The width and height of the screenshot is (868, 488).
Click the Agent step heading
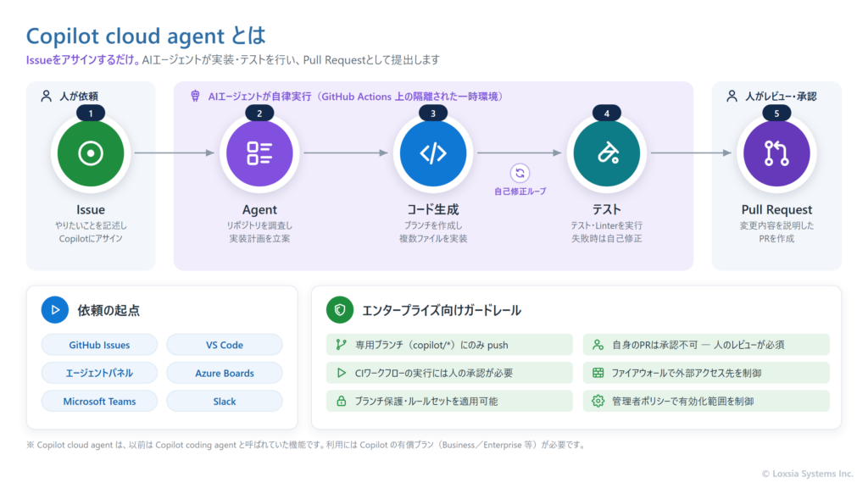259,210
